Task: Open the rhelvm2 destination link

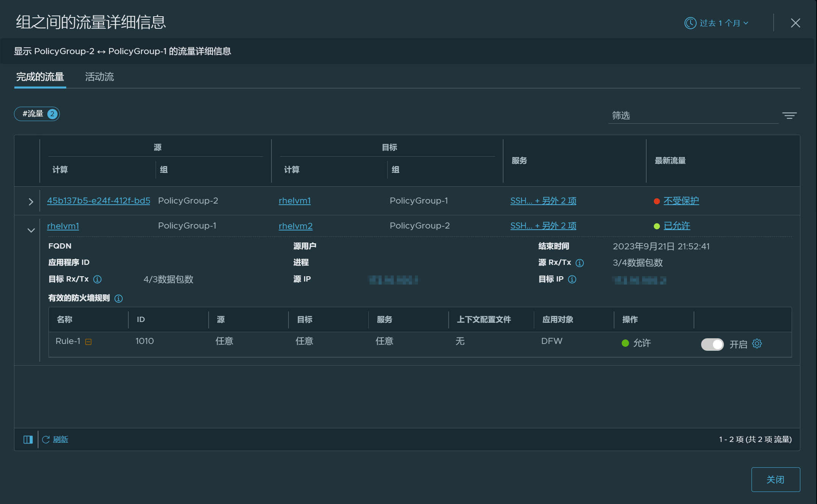Action: (296, 226)
